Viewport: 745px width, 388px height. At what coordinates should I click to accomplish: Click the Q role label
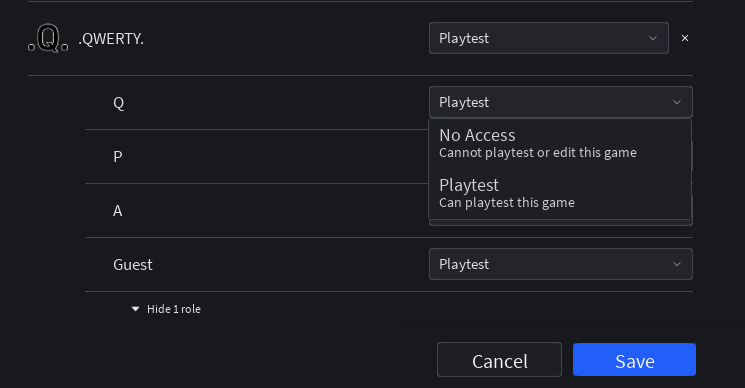[x=118, y=103]
